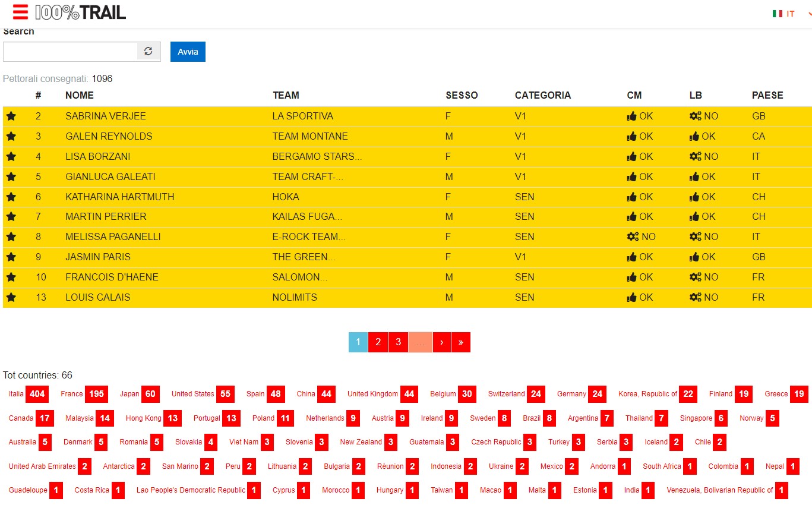The image size is (812, 511).
Task: Click CM gears NO for Melissa Paganelli
Action: click(642, 236)
